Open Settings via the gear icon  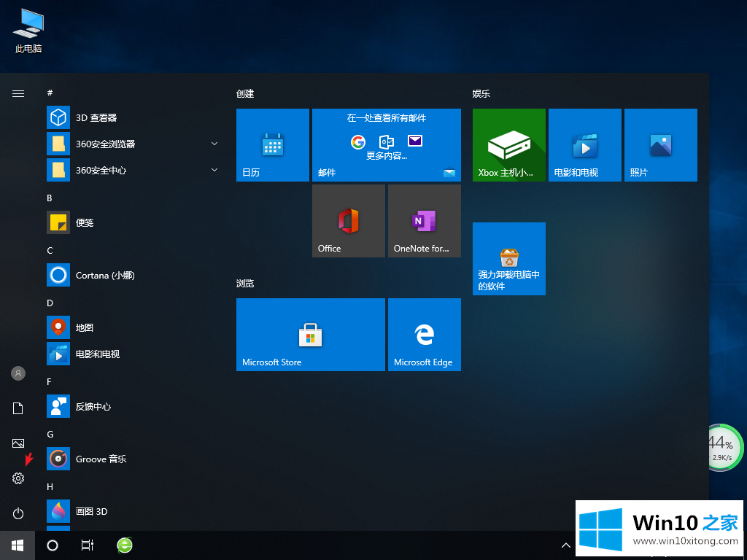pyautogui.click(x=18, y=478)
